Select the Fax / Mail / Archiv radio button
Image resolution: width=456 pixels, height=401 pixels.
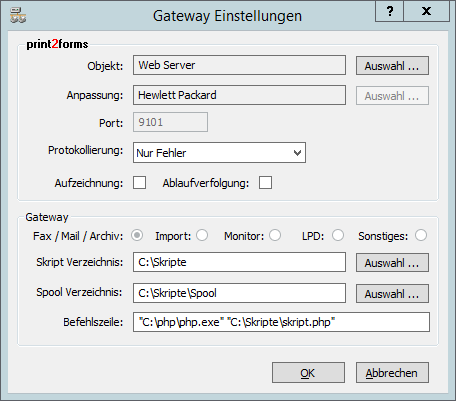137,235
